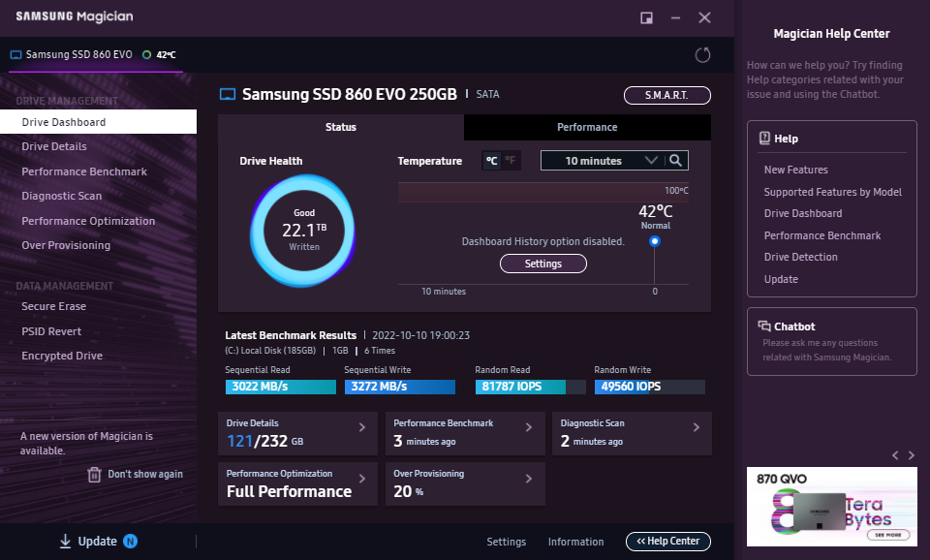Click the magnifier icon next to 10 minutes
This screenshot has width=930, height=560.
(x=675, y=160)
